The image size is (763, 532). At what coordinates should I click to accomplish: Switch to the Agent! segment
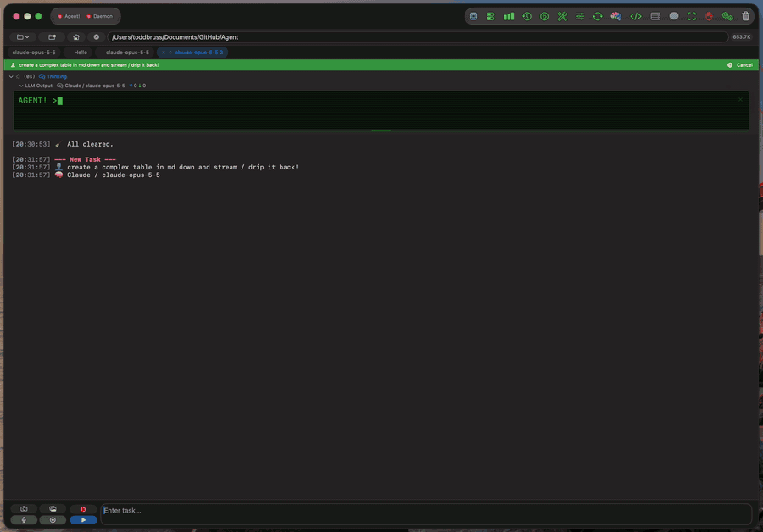click(x=69, y=17)
